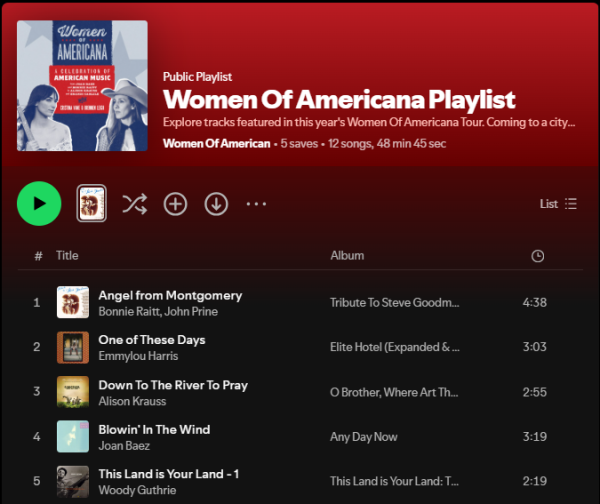This screenshot has height=504, width=600.
Task: Play the Women Of Americana playlist
Action: tap(39, 204)
